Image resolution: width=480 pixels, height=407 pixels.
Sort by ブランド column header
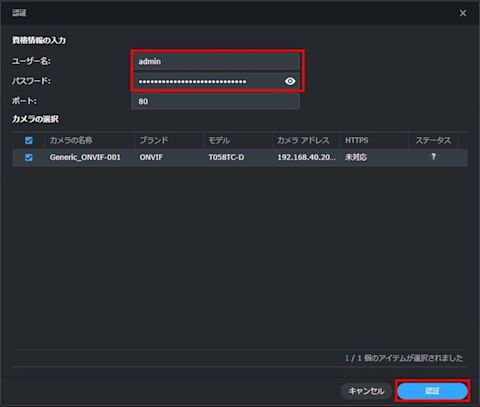(x=154, y=140)
